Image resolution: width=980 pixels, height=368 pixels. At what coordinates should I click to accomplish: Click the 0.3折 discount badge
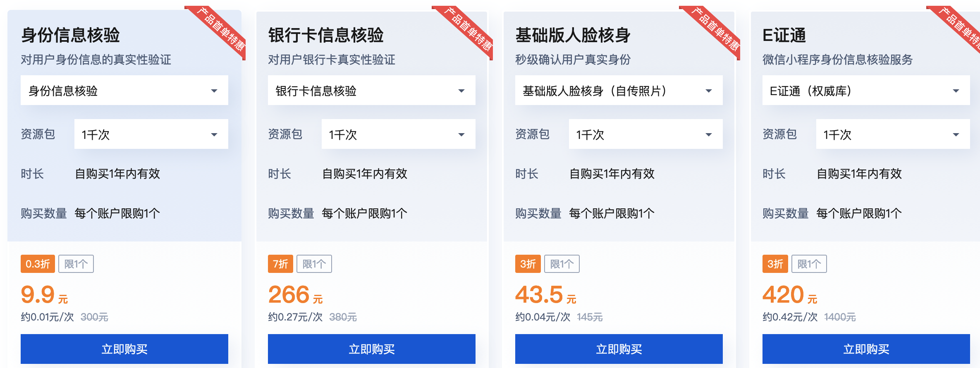pos(38,263)
